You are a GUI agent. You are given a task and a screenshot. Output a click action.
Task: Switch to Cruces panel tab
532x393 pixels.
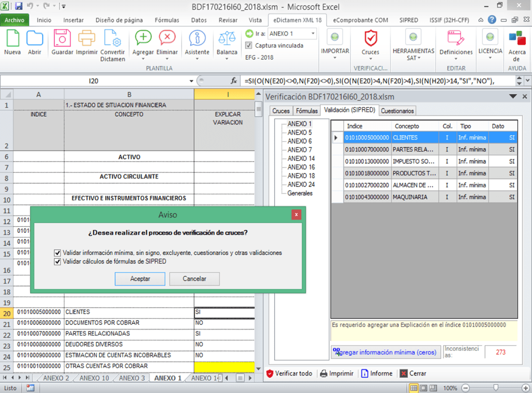pyautogui.click(x=281, y=111)
